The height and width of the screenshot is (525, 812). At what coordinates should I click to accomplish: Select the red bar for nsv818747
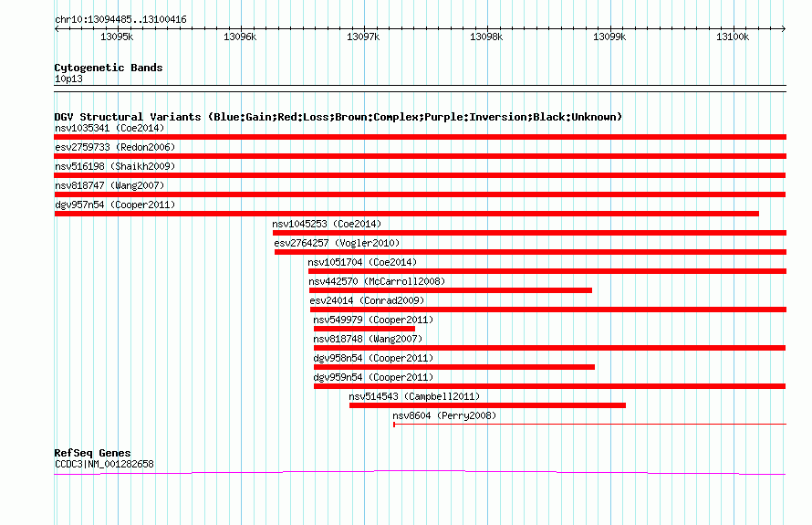pos(420,194)
